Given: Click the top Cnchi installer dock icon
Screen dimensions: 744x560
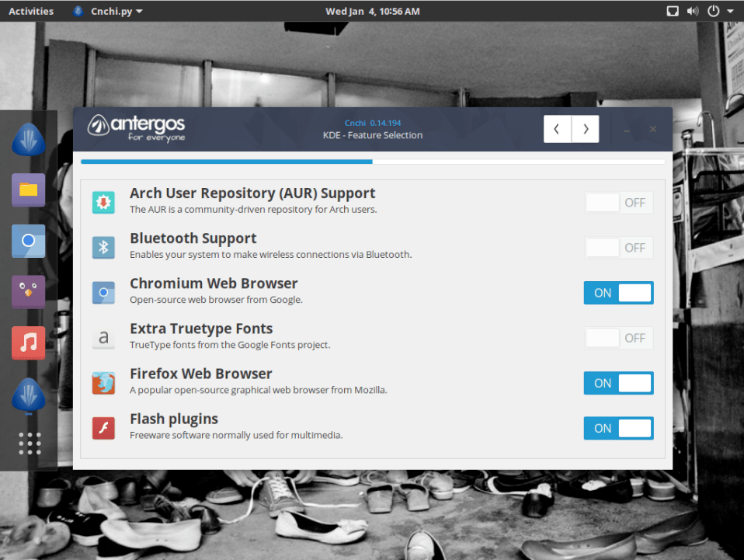Looking at the screenshot, I should (29, 140).
